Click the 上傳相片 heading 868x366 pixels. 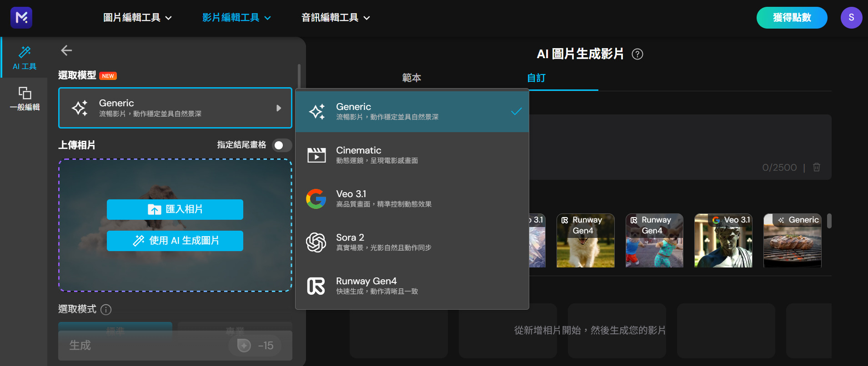77,145
